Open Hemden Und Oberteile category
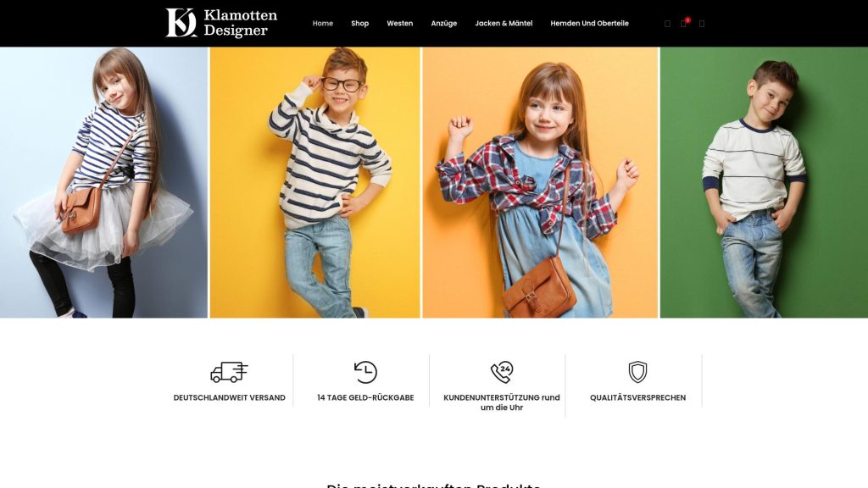Viewport: 868px width, 488px height. click(590, 23)
